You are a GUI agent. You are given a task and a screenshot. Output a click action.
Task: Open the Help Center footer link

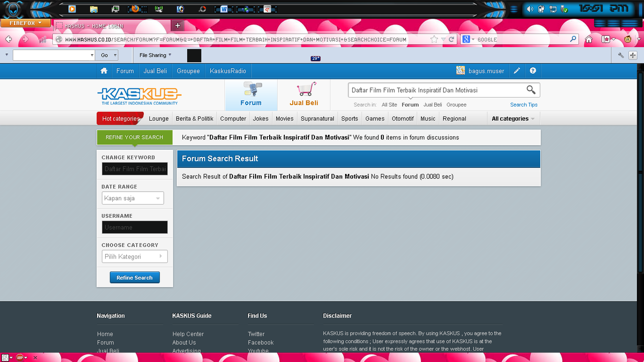[x=188, y=334]
